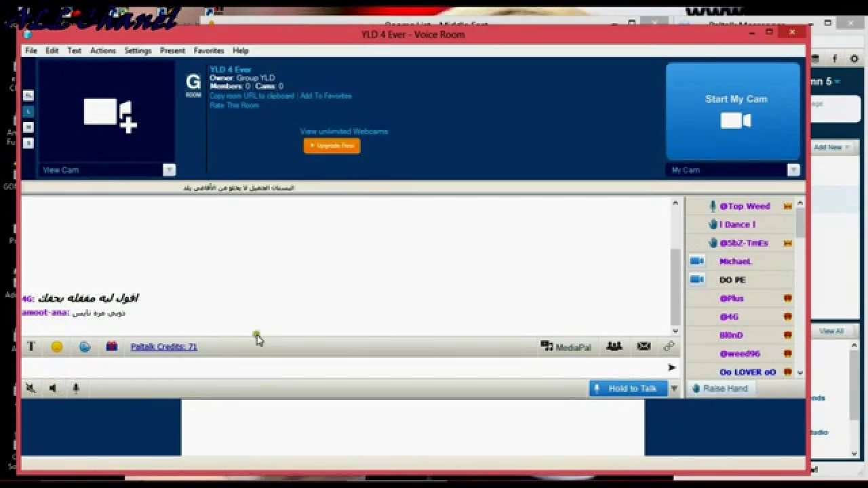The image size is (868, 488).
Task: Click the chat message input field
Action: pyautogui.click(x=344, y=367)
